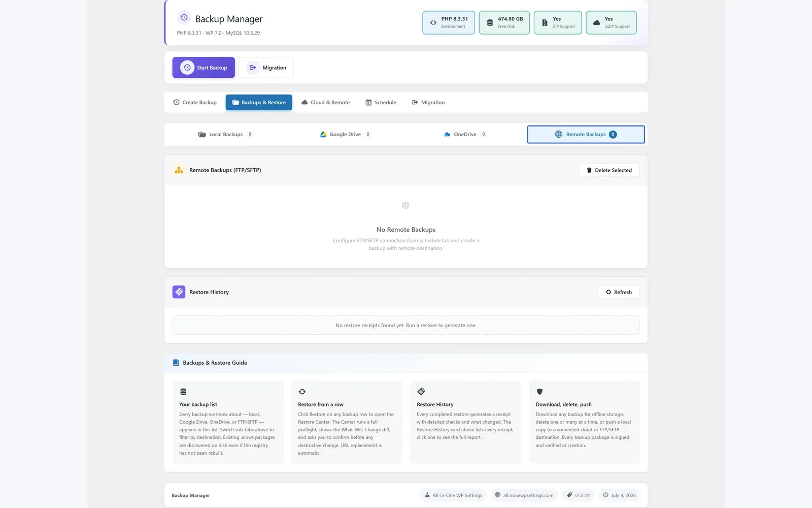Click the Remote Backups count badge 0

(613, 135)
